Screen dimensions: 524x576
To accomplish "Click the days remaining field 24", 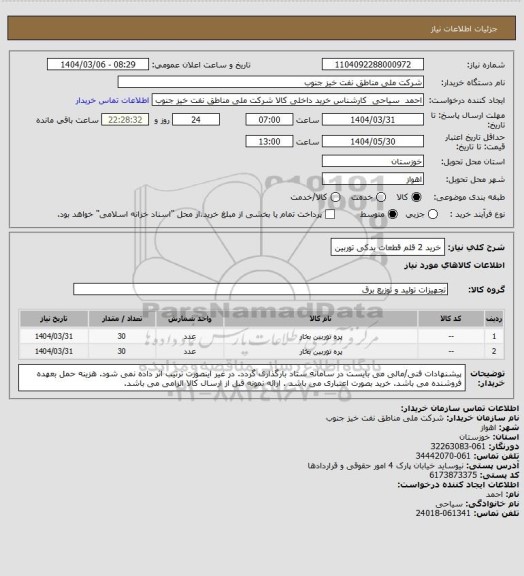I will coord(196,120).
